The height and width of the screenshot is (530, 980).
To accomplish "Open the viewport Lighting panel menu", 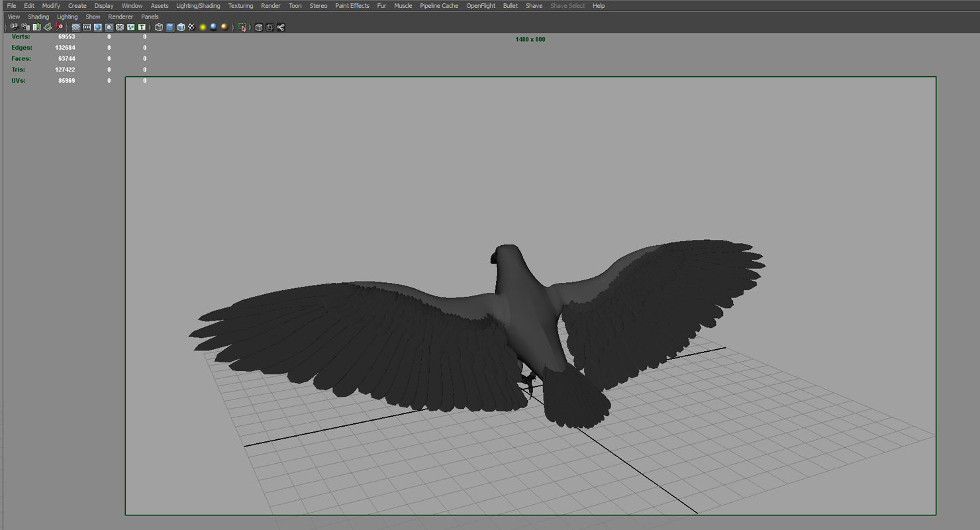I will (67, 17).
